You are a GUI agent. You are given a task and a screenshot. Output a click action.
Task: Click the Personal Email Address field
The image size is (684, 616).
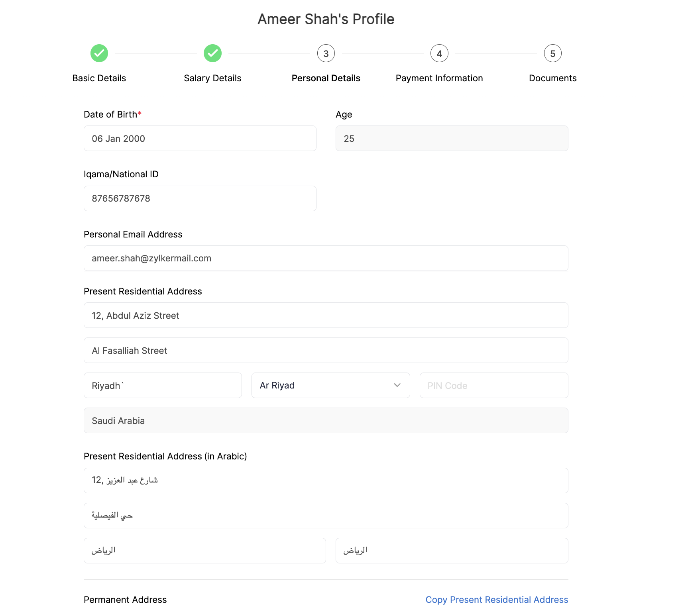326,258
